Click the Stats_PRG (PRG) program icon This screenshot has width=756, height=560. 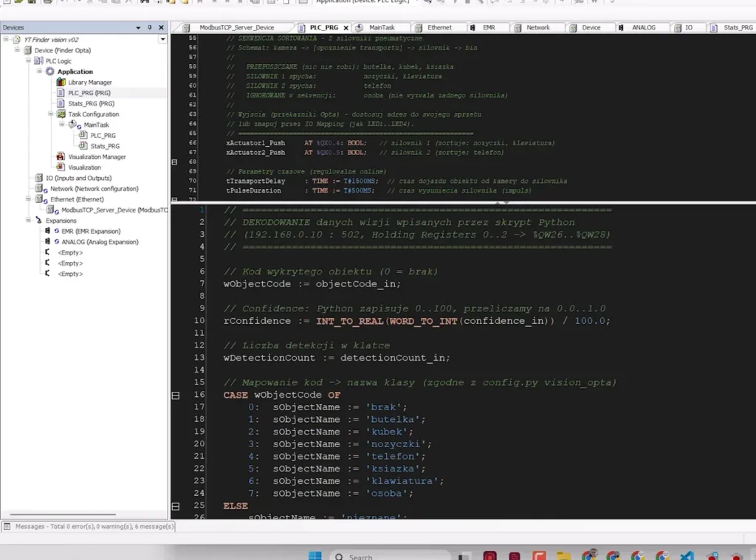pyautogui.click(x=61, y=103)
